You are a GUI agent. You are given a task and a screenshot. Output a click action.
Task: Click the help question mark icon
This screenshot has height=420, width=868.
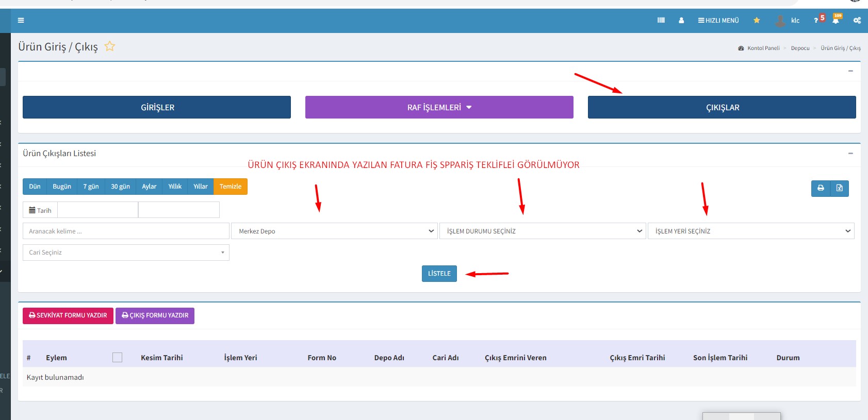(x=816, y=21)
